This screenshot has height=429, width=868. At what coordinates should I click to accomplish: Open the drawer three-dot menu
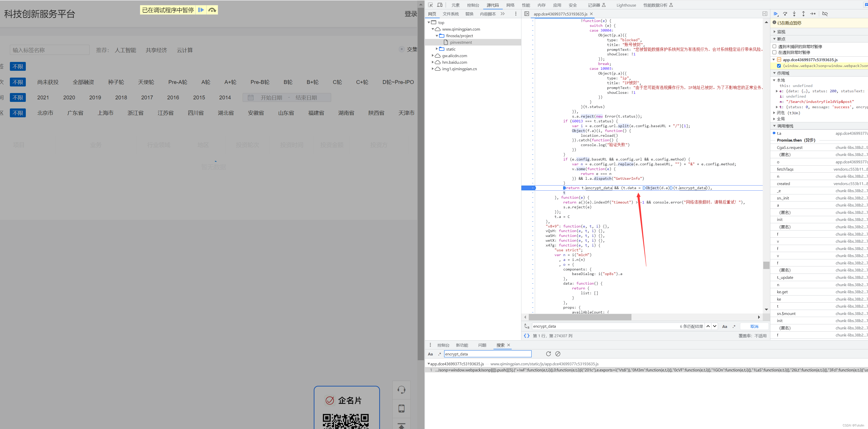[x=430, y=345]
